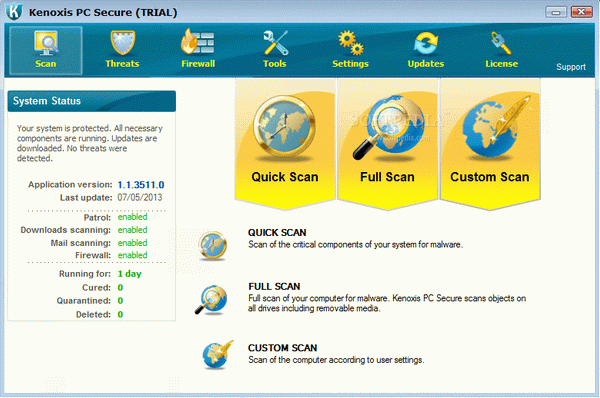Open Tools via wrench and screwdriver icon
Screen dimensions: 600x398
tap(275, 43)
